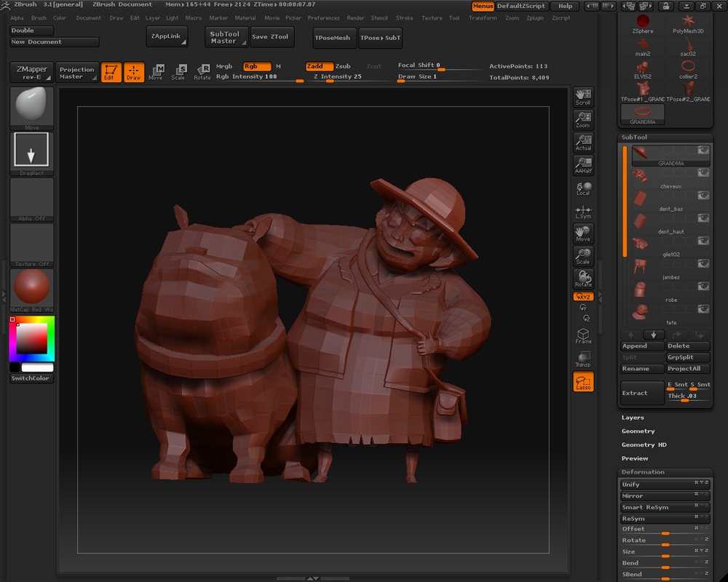Select the sac02 tool
Viewport: 728px width, 582px height.
[x=688, y=47]
